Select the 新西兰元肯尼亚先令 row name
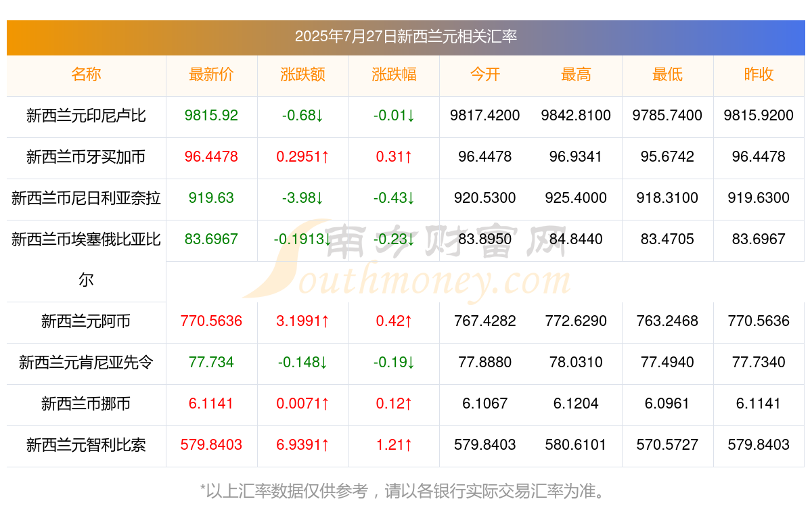Viewport: 812px width, 512px height. pos(86,363)
